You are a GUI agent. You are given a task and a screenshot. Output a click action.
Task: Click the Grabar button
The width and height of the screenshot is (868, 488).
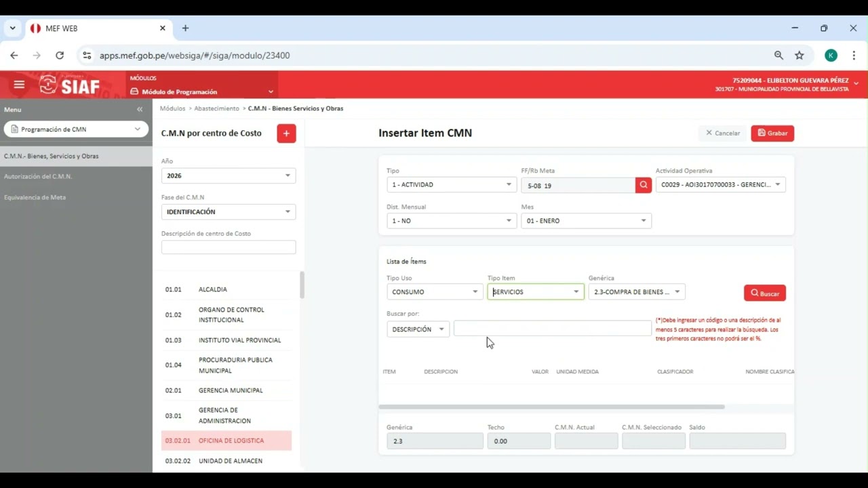pos(772,134)
